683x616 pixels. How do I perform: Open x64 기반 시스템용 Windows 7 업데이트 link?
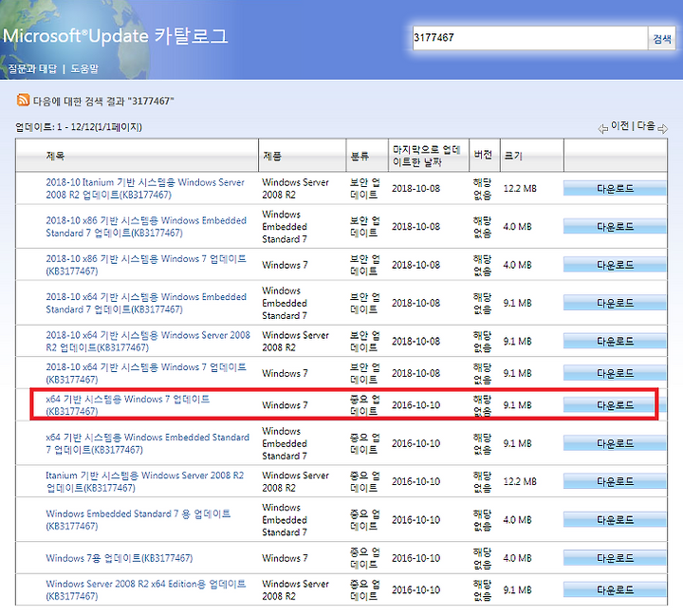[x=128, y=405]
